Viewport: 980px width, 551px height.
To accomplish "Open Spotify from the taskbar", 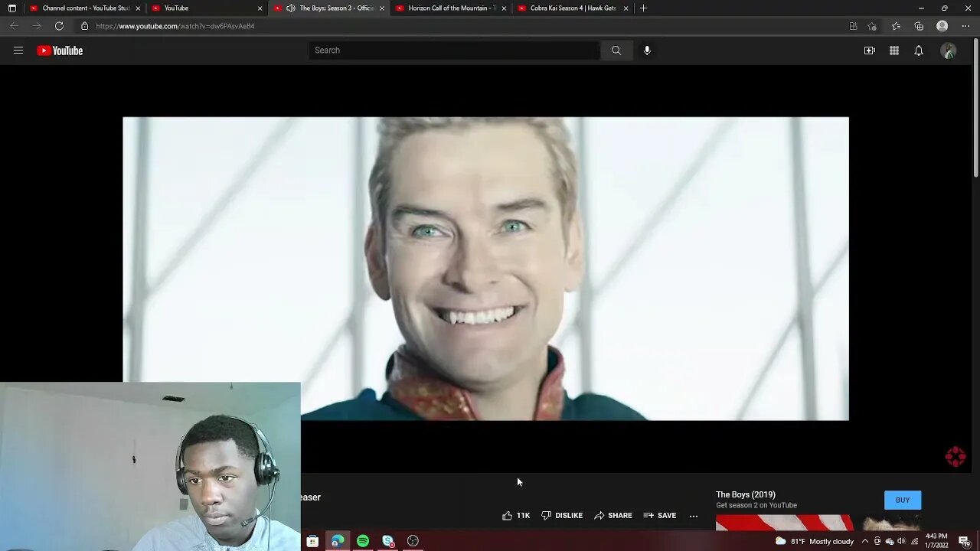I will click(x=363, y=541).
